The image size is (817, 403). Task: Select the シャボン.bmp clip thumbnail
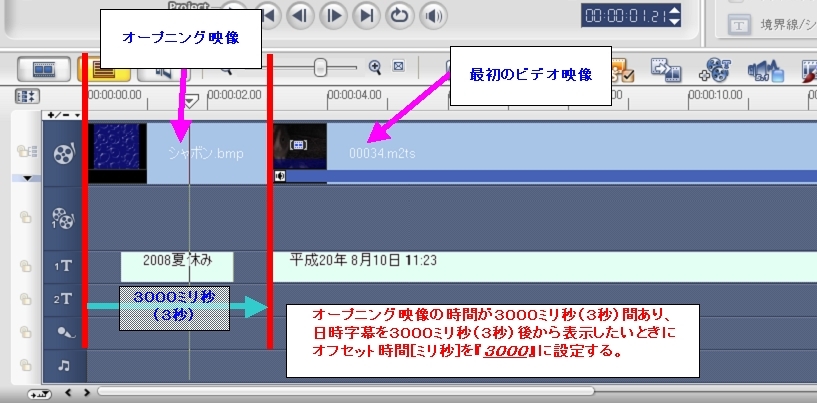tap(117, 153)
